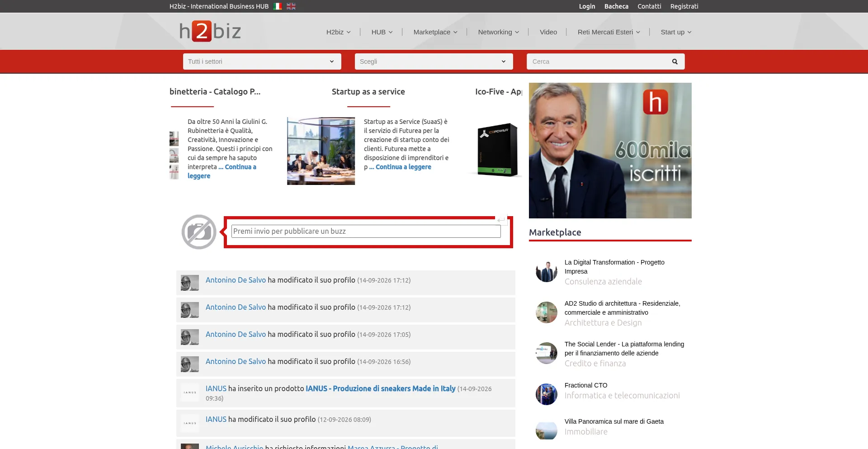The height and width of the screenshot is (449, 868).
Task: Open IANUS name link in 12-09-2026 entry
Action: pyautogui.click(x=216, y=419)
